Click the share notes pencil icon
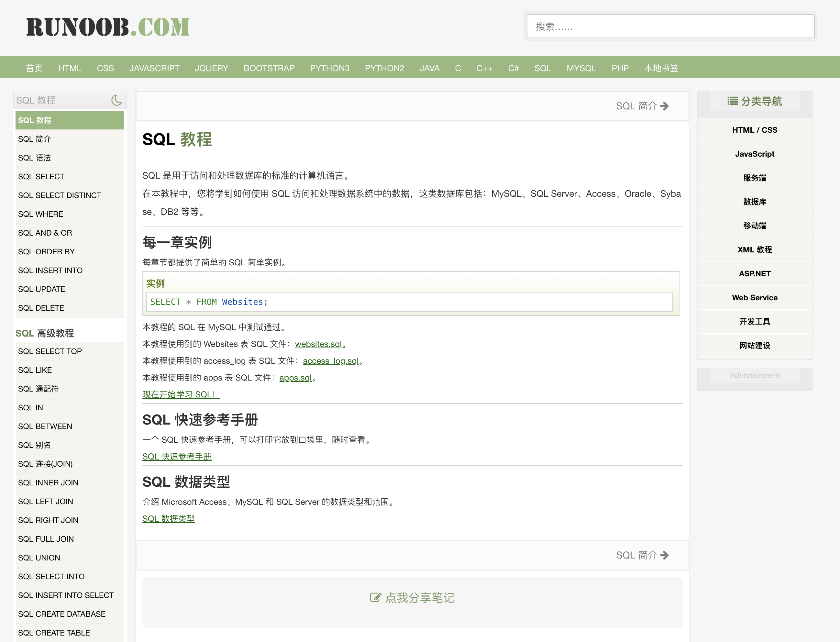The image size is (840, 642). 375,597
